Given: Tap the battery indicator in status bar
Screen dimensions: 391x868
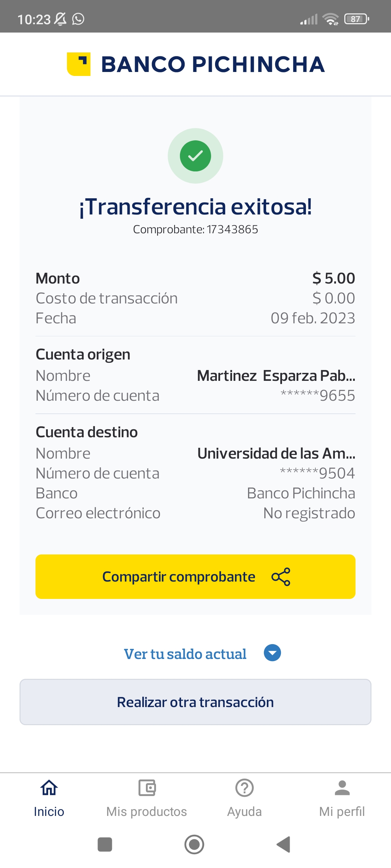Looking at the screenshot, I should tap(356, 19).
